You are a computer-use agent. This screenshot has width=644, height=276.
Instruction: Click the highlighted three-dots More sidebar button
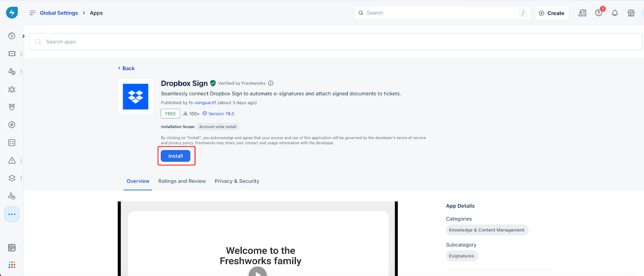tap(12, 214)
